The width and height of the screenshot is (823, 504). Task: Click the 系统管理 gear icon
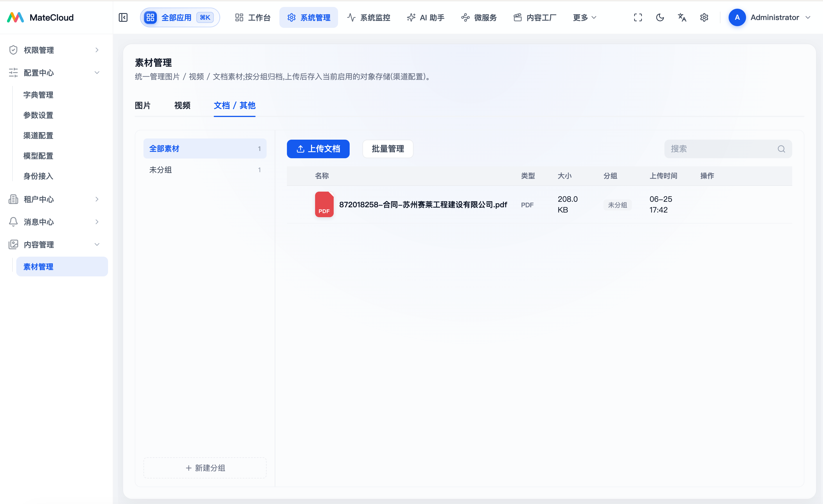coord(291,17)
